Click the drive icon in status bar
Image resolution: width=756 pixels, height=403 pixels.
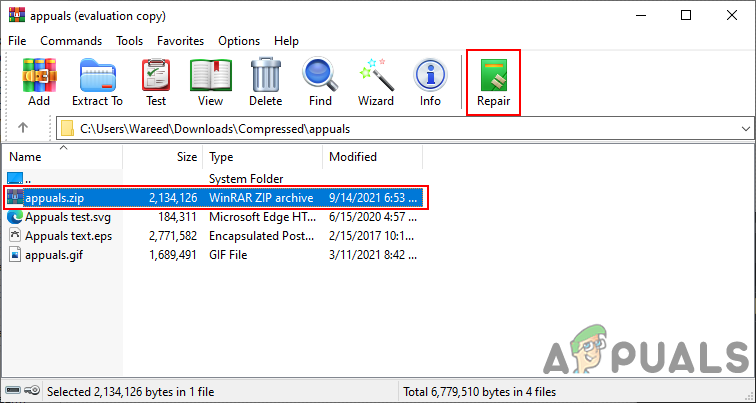(x=13, y=390)
